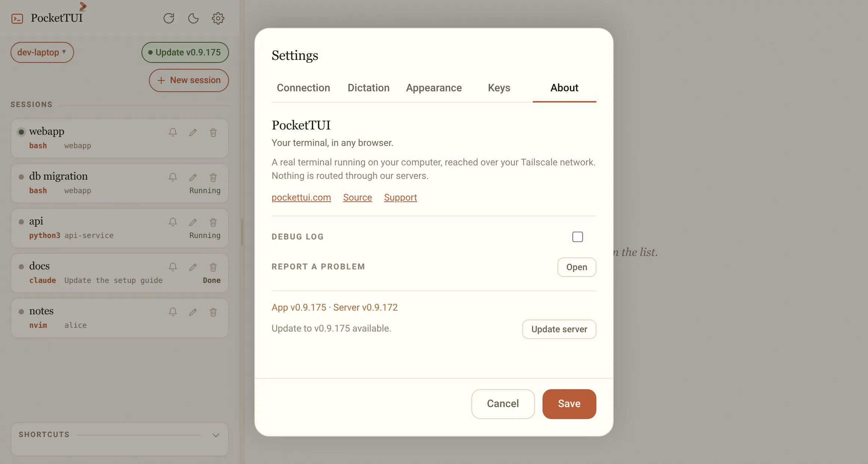Cancel the Settings dialog
Image resolution: width=868 pixels, height=464 pixels.
click(503, 404)
